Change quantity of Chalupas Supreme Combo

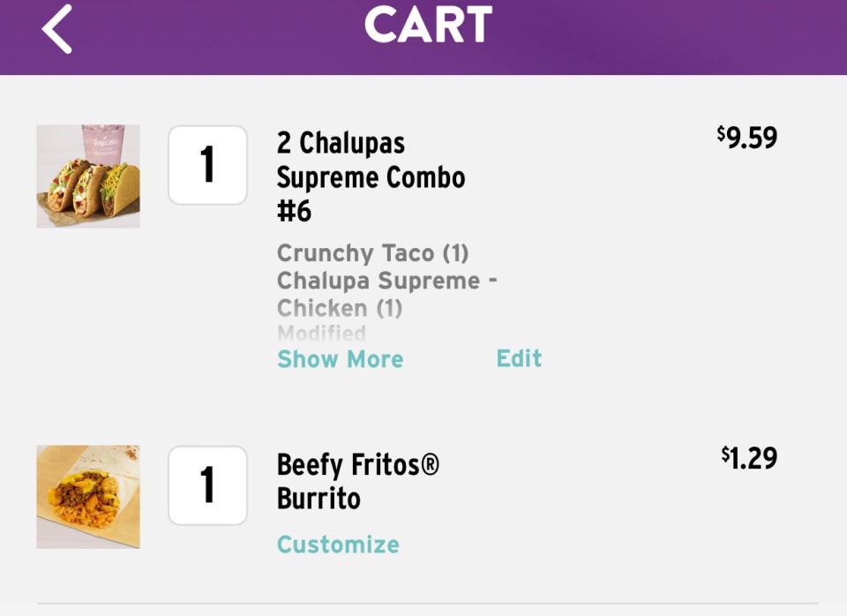pyautogui.click(x=207, y=165)
